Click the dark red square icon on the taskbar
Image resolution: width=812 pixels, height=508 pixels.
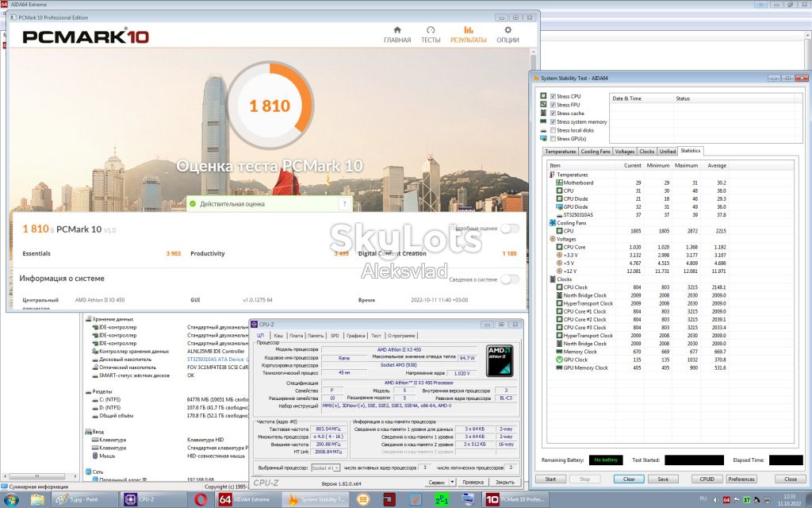pyautogui.click(x=389, y=500)
